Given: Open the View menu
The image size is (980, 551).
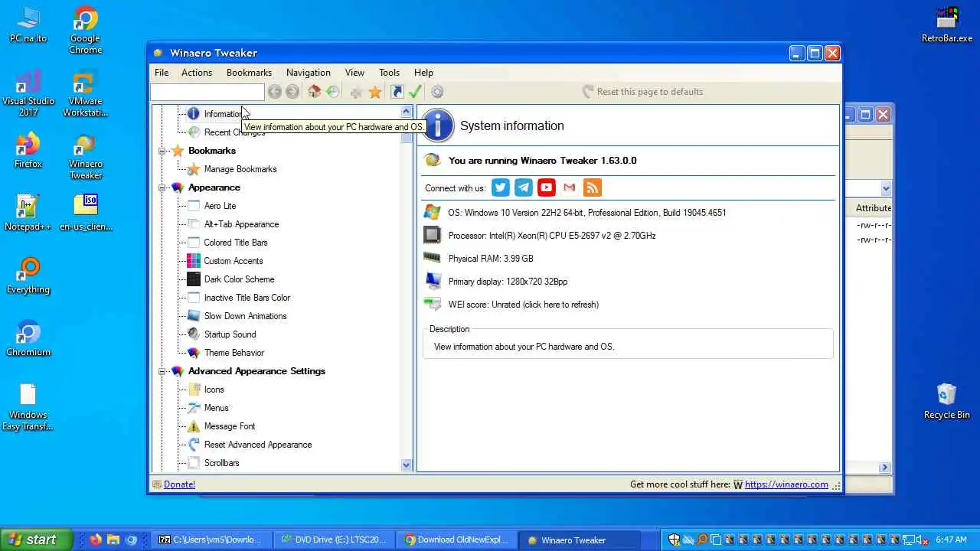Looking at the screenshot, I should click(x=354, y=73).
